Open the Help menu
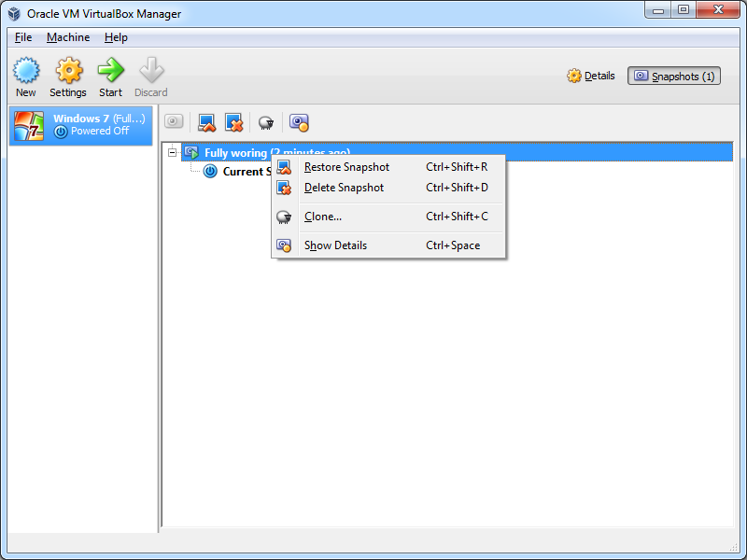Screen dimensions: 747x560 (116, 37)
